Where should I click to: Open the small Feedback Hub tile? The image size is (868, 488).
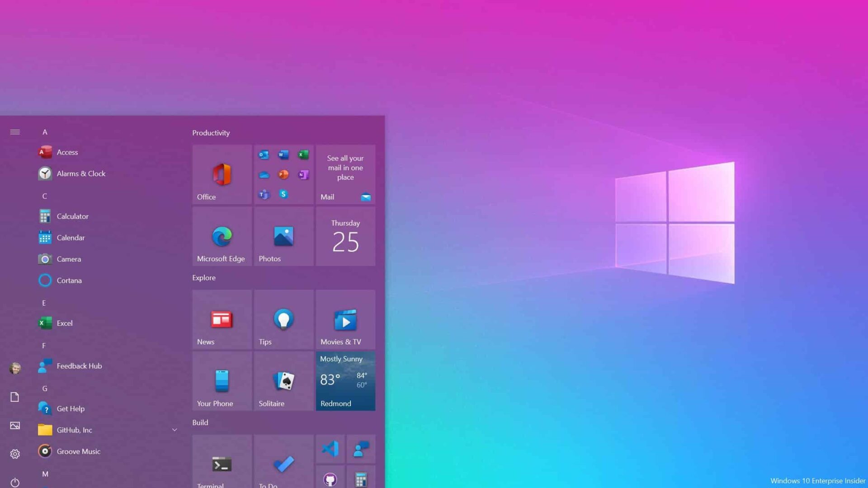pos(361,449)
